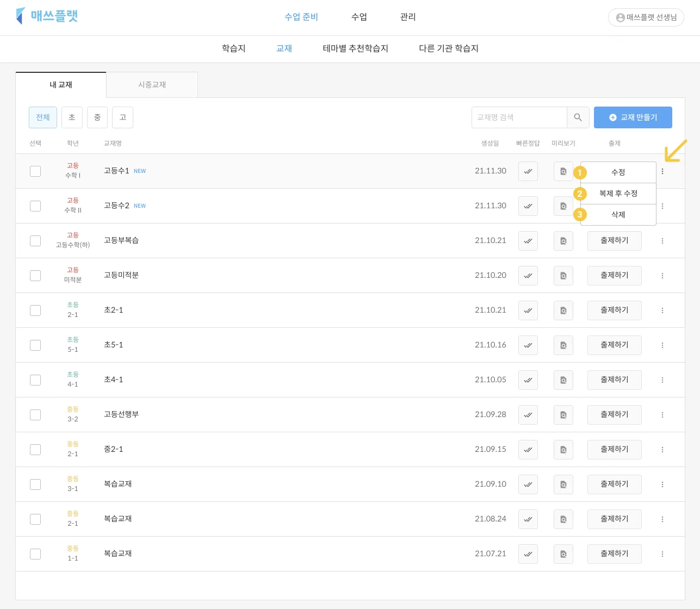The height and width of the screenshot is (609, 700).
Task: Expand the three-dot menu for 고등미적분
Action: (662, 276)
